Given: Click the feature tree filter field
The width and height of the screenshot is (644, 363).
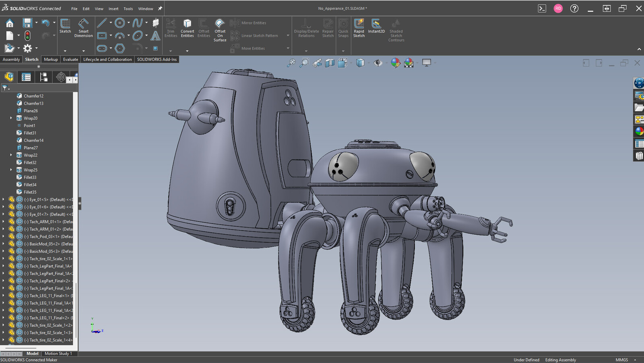Looking at the screenshot, I should pyautogui.click(x=39, y=88).
